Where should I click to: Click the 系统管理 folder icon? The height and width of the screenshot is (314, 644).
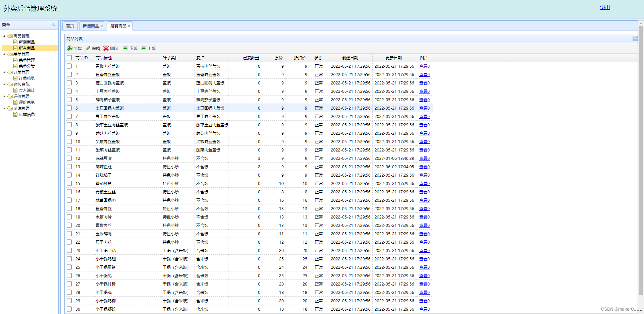coord(10,108)
